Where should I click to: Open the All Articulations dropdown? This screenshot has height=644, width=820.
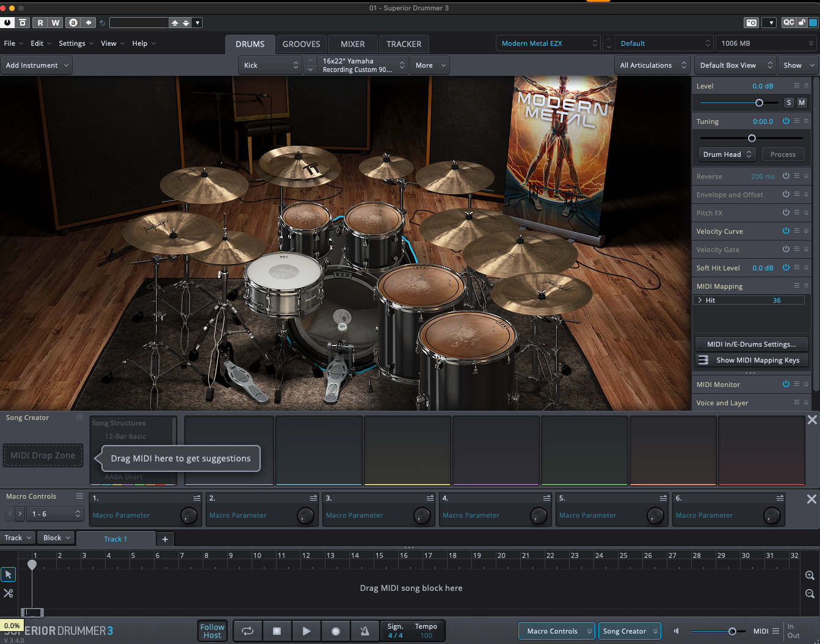pos(652,65)
